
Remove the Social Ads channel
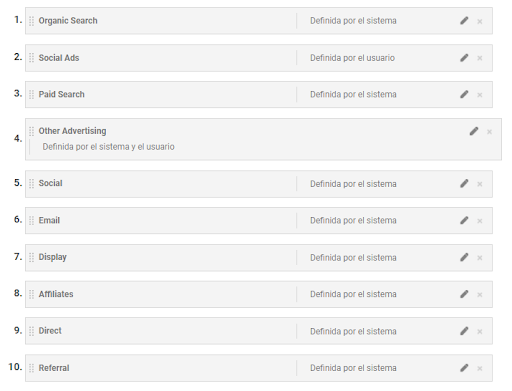pos(480,58)
